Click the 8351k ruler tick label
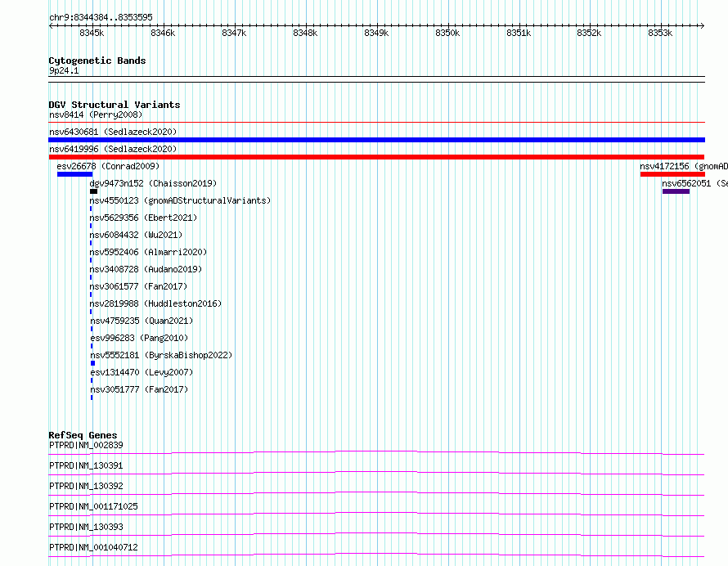Image resolution: width=728 pixels, height=566 pixels. pyautogui.click(x=519, y=33)
